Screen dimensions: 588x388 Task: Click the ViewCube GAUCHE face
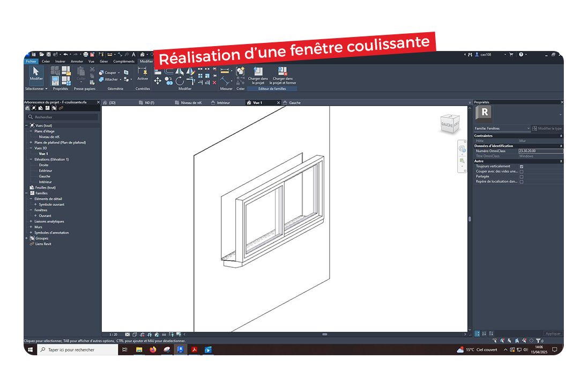tap(447, 125)
